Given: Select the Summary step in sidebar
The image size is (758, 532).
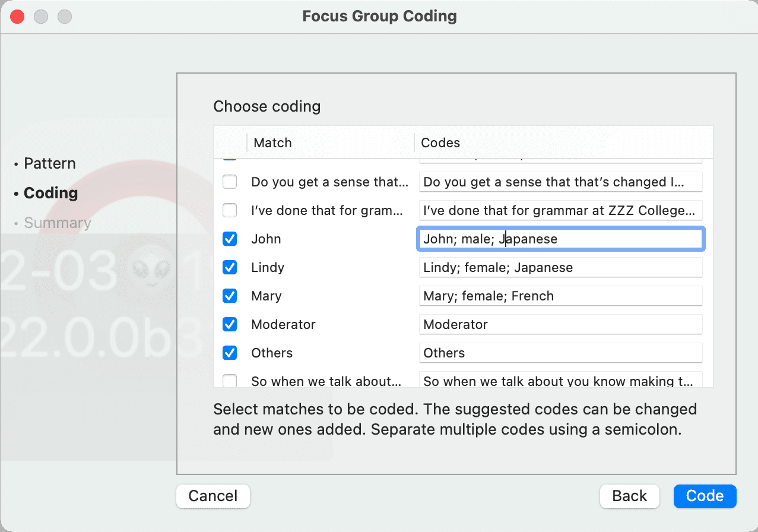Looking at the screenshot, I should (x=58, y=223).
